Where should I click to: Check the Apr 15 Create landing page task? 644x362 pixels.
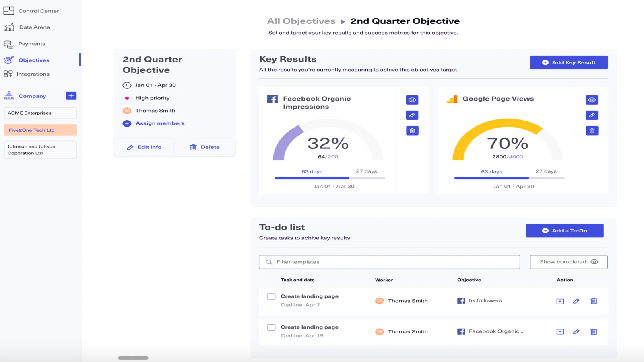click(x=271, y=327)
